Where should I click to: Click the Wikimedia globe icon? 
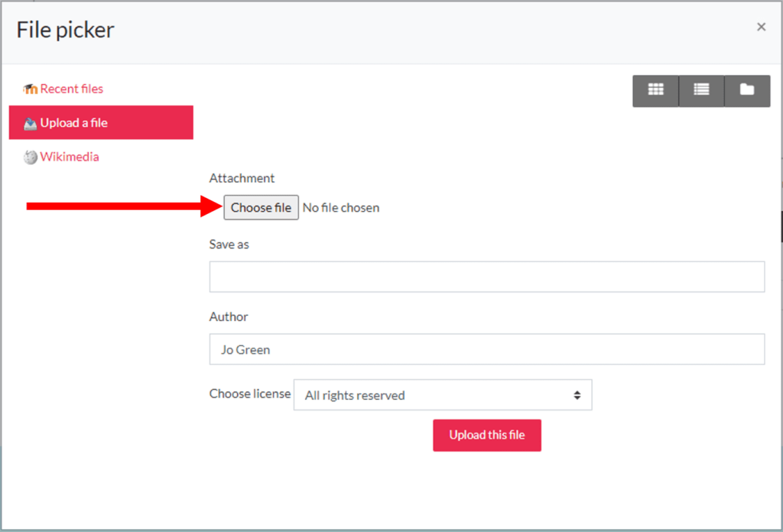click(x=31, y=157)
